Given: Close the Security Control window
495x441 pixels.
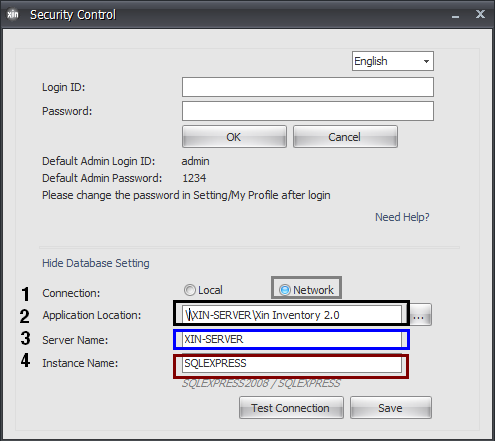Looking at the screenshot, I should pyautogui.click(x=480, y=14).
